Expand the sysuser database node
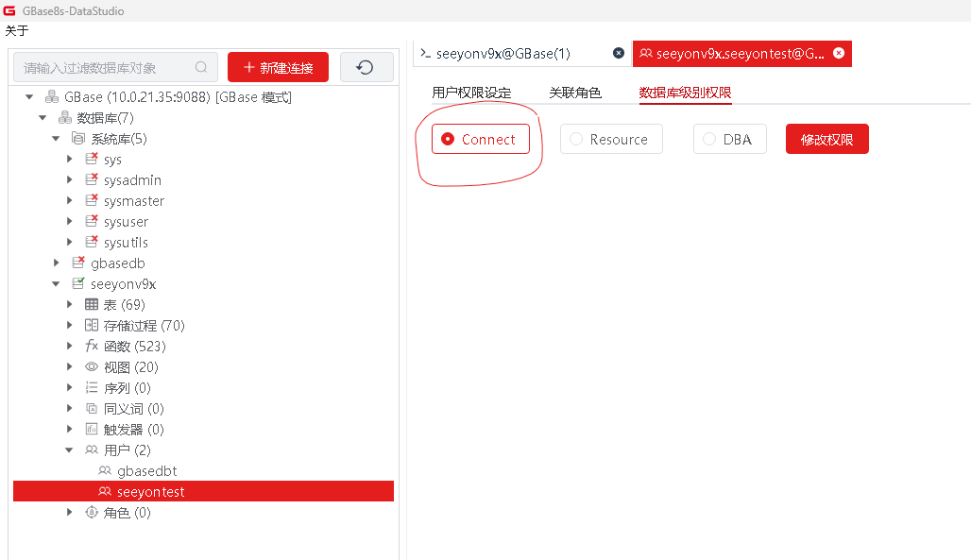 tap(69, 221)
